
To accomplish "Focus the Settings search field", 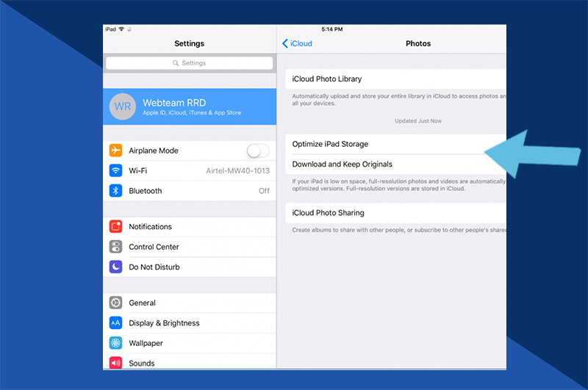I will pos(190,63).
